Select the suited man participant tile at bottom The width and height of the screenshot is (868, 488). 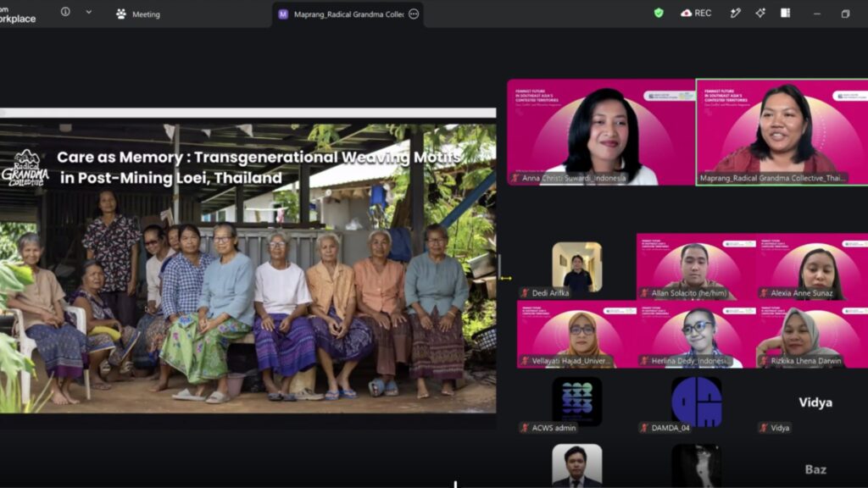tap(576, 465)
